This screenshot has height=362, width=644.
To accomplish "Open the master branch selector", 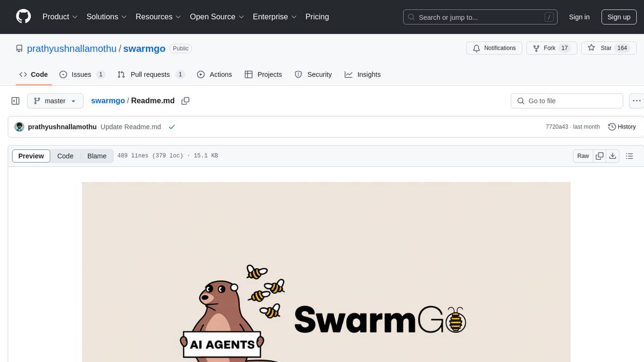I will [55, 101].
